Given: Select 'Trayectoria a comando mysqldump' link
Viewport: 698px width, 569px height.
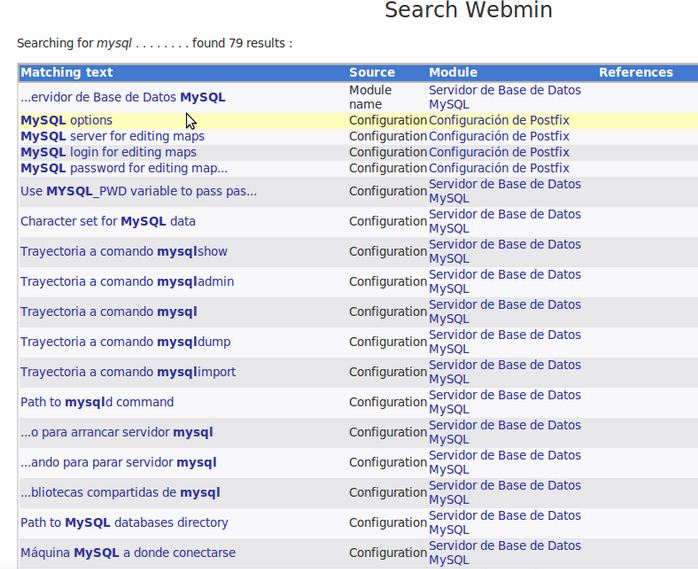Looking at the screenshot, I should pos(125,341).
